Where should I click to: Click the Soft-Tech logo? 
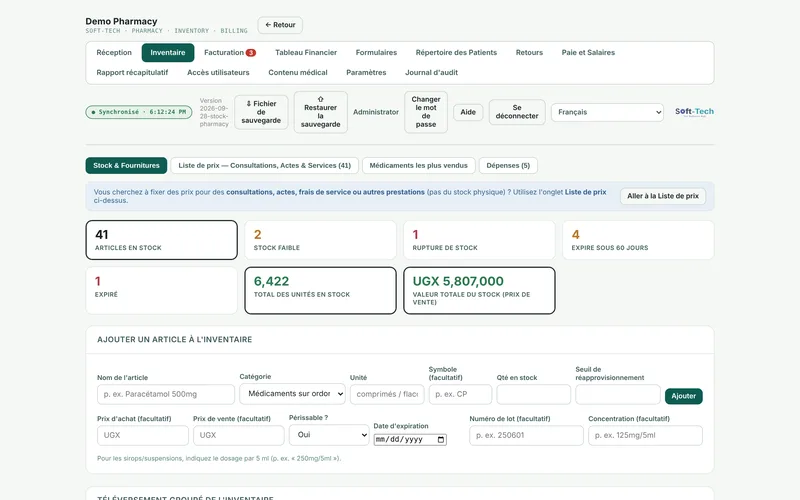click(x=694, y=112)
